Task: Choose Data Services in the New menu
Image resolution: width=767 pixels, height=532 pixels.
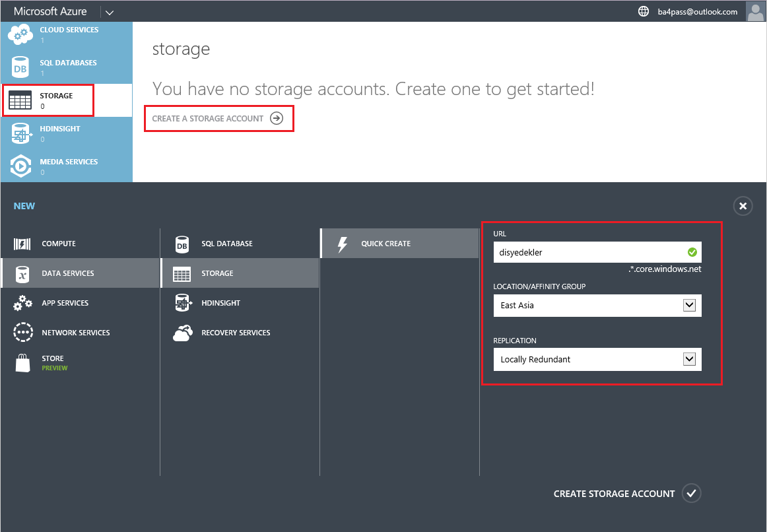Action: coord(81,273)
